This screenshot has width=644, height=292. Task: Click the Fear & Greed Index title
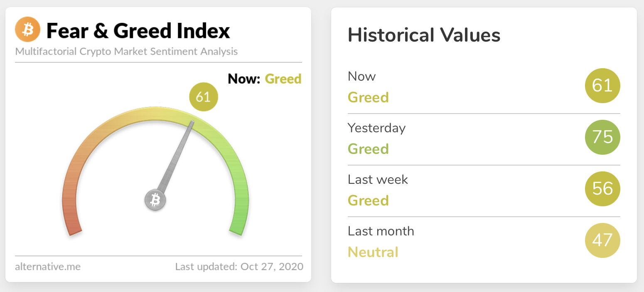138,31
